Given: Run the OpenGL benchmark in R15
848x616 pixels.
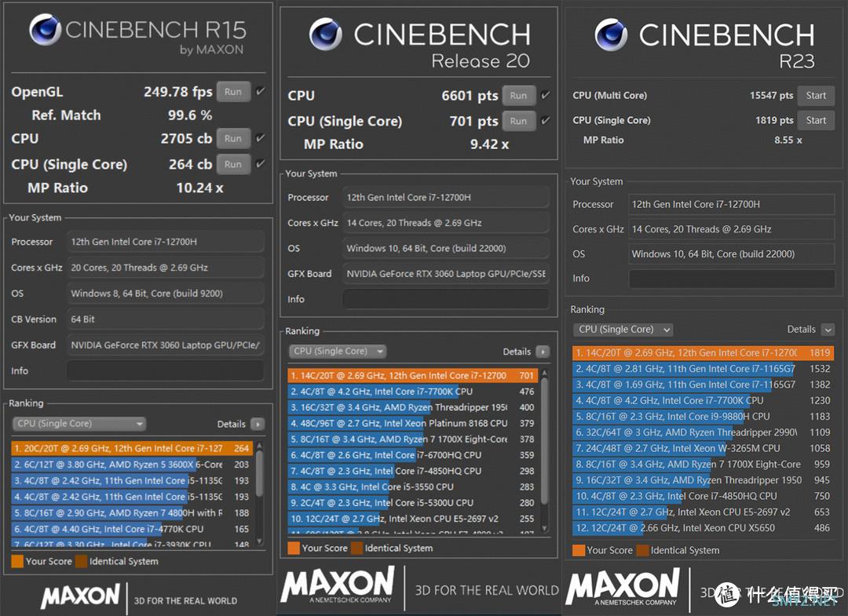Looking at the screenshot, I should tap(233, 91).
